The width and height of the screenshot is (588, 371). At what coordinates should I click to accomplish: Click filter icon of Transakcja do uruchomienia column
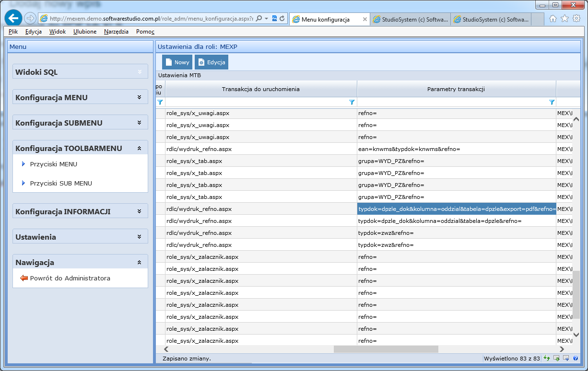tap(352, 102)
